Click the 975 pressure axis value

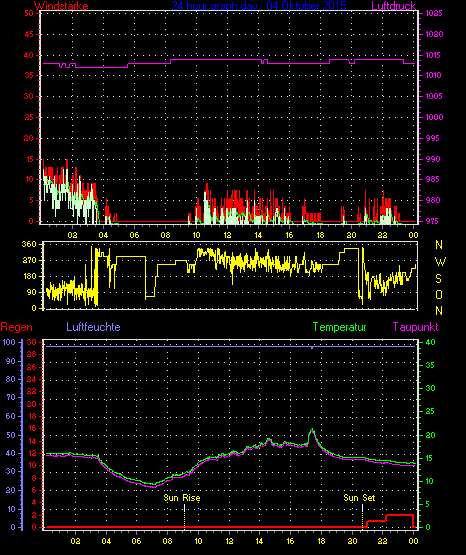click(x=432, y=221)
